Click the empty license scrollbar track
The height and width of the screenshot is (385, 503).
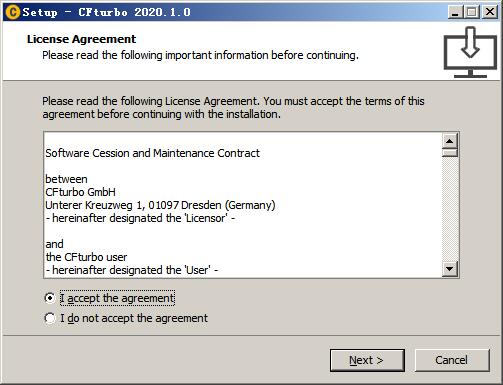point(450,209)
